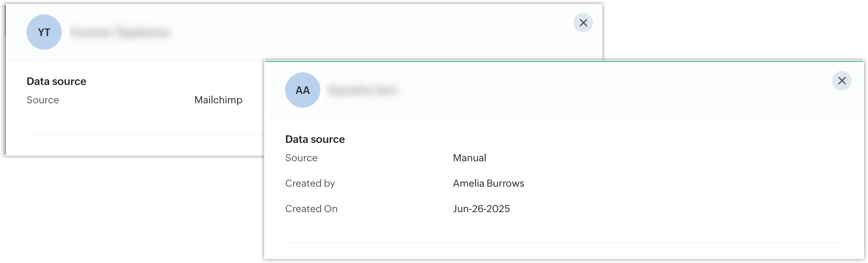Click divider line below Created On row
The height and width of the screenshot is (263, 868).
[564, 243]
